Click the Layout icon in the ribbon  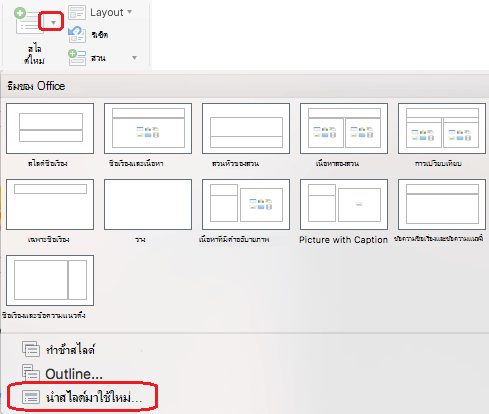[x=77, y=13]
